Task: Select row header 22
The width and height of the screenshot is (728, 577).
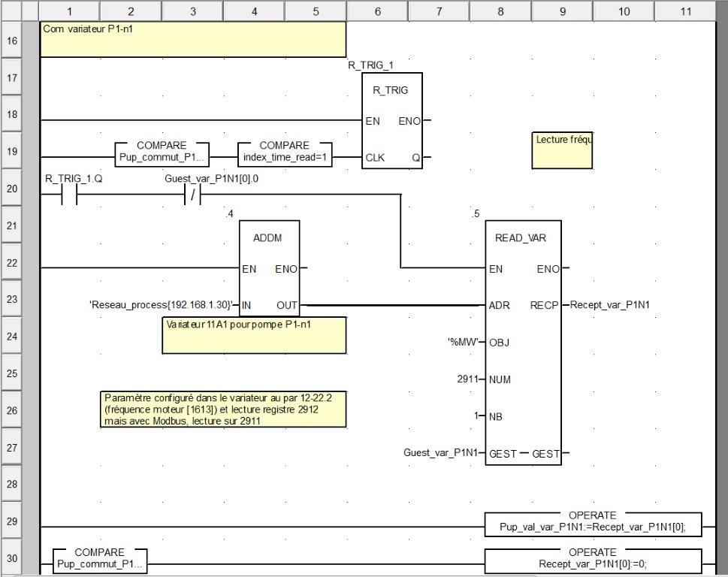Action: 12,262
